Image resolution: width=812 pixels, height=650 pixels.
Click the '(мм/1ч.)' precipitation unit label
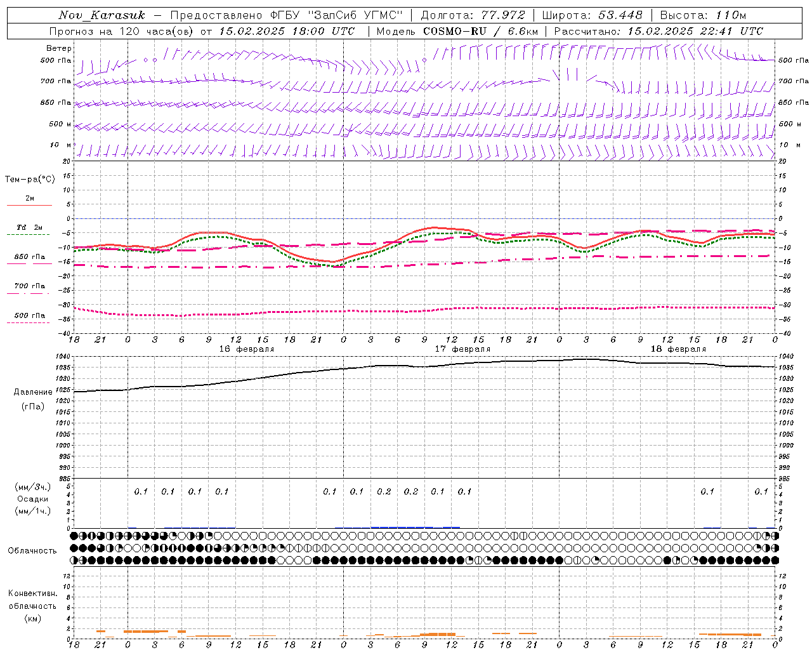33,511
